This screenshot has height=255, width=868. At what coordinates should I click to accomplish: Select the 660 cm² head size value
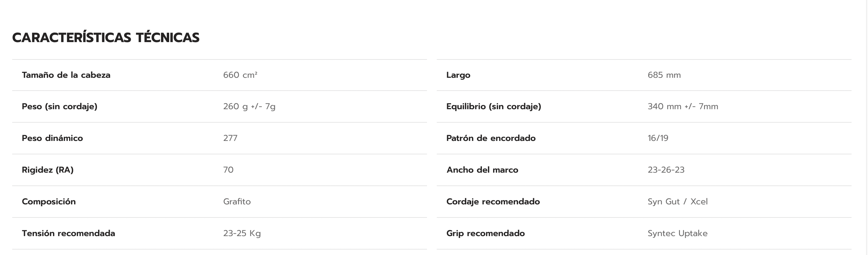240,75
